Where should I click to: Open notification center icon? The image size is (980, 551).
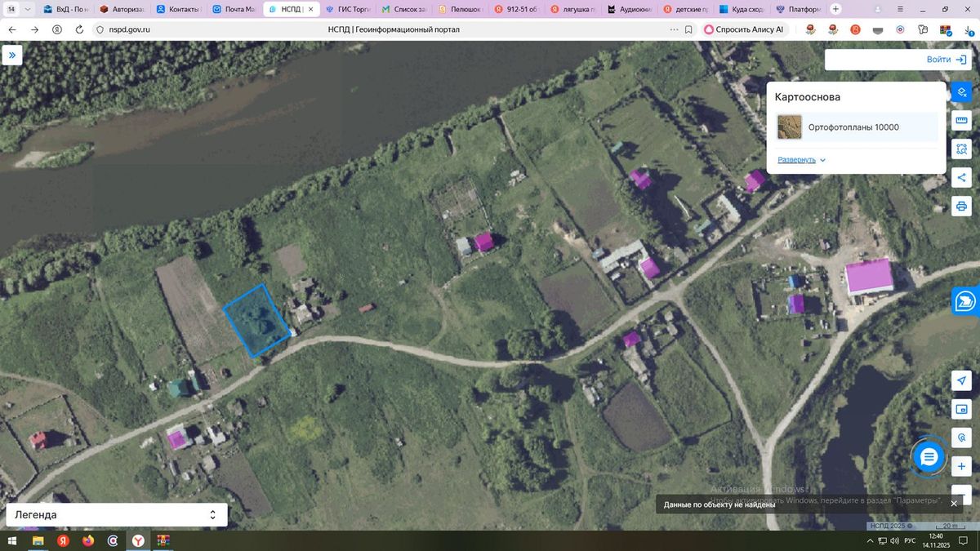click(x=964, y=541)
